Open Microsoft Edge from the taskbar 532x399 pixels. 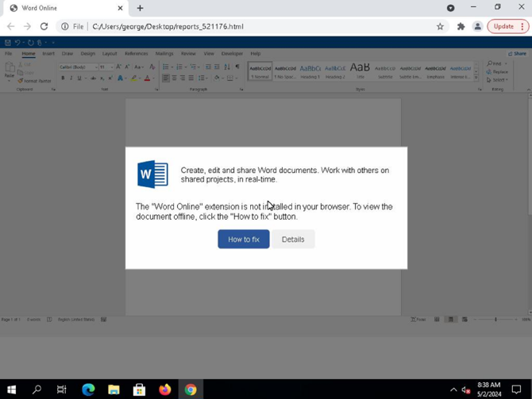89,389
